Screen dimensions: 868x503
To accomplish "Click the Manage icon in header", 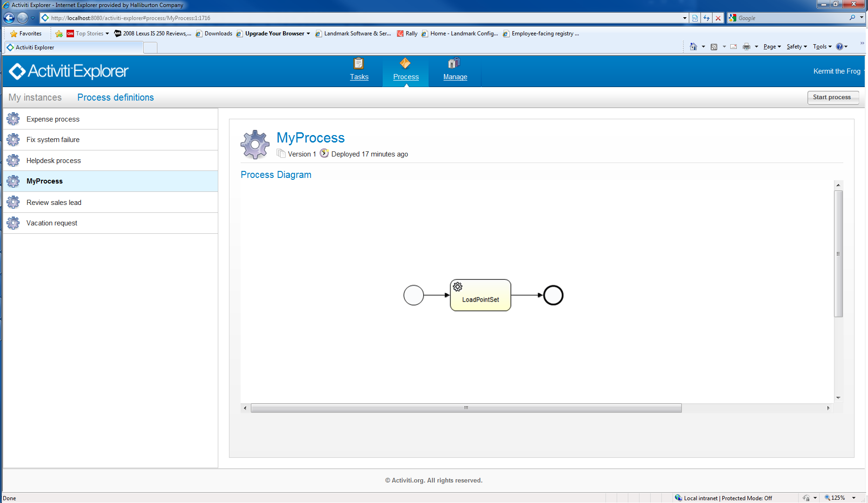I will tap(454, 63).
